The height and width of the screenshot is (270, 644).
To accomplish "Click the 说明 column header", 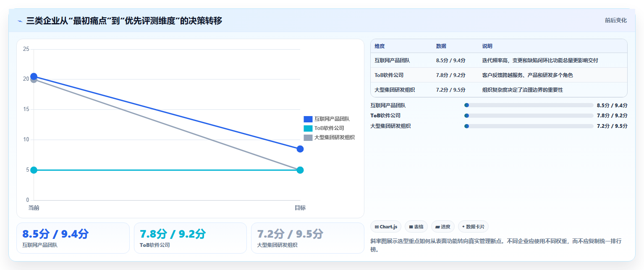I will pos(487,46).
